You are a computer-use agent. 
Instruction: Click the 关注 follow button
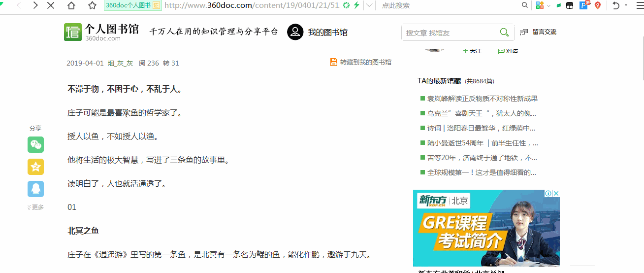pos(472,51)
